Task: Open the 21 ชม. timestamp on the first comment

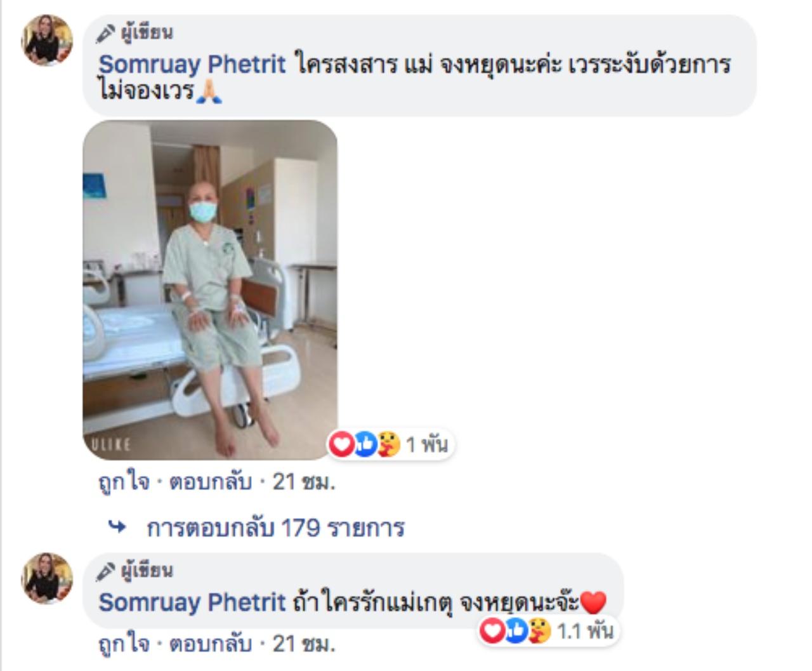Action: pyautogui.click(x=304, y=483)
